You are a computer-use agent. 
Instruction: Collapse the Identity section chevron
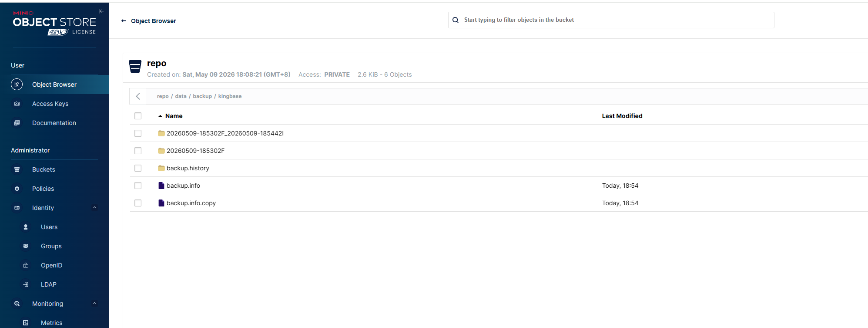coord(94,208)
